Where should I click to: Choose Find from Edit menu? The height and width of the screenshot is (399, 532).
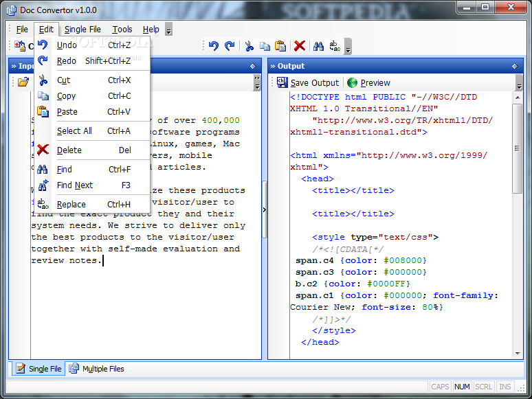[92, 170]
